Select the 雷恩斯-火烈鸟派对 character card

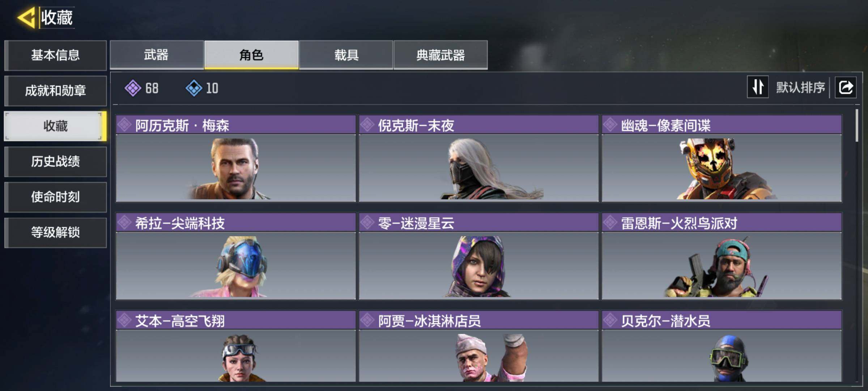point(722,256)
